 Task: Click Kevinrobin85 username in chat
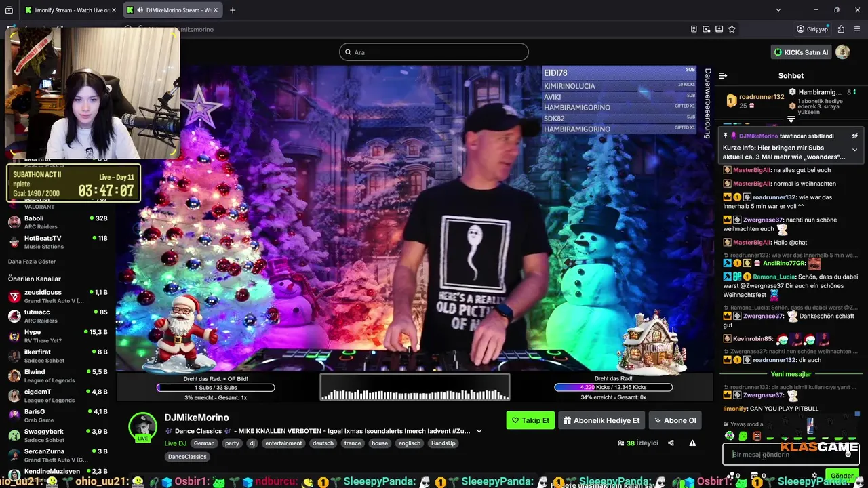tap(753, 338)
